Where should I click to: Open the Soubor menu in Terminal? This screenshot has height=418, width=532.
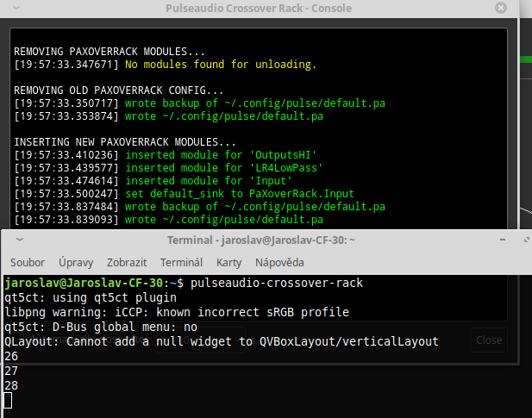point(27,262)
